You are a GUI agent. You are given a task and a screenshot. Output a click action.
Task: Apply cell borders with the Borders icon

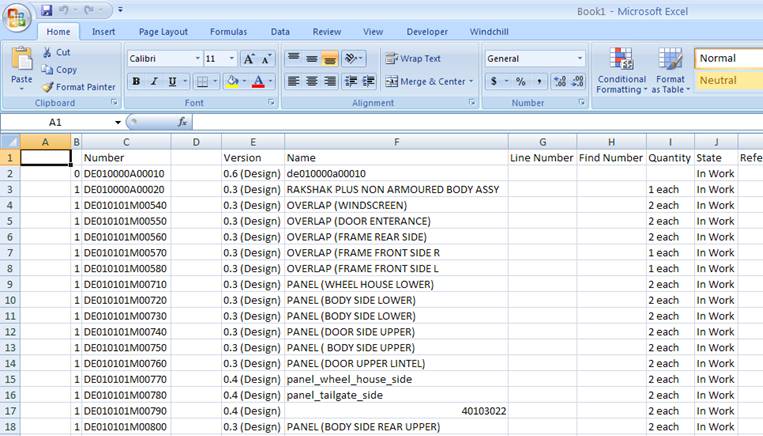(202, 81)
